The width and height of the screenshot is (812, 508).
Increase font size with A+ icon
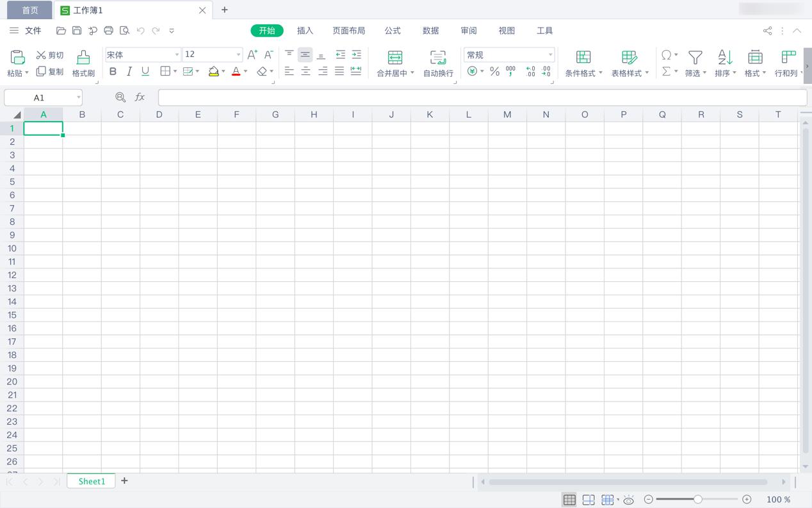click(x=252, y=54)
